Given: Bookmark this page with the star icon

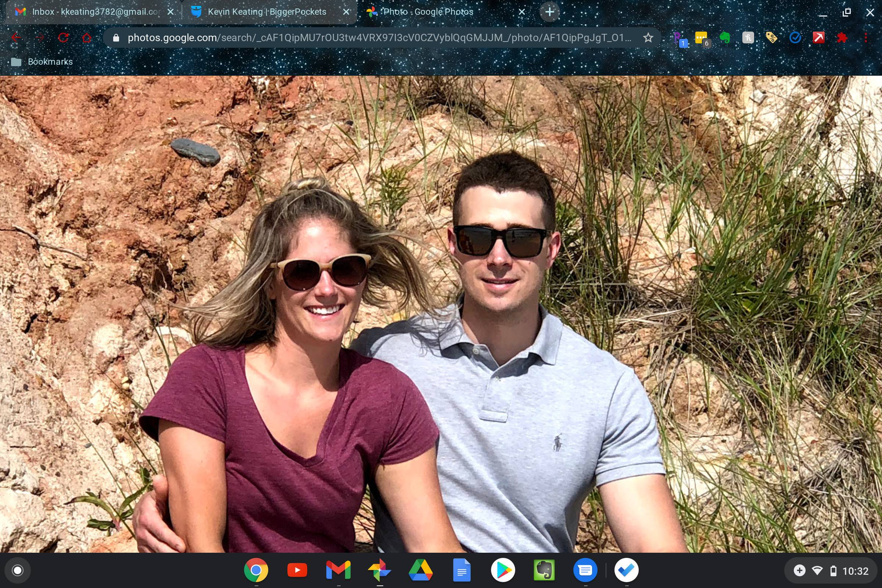Looking at the screenshot, I should (648, 37).
